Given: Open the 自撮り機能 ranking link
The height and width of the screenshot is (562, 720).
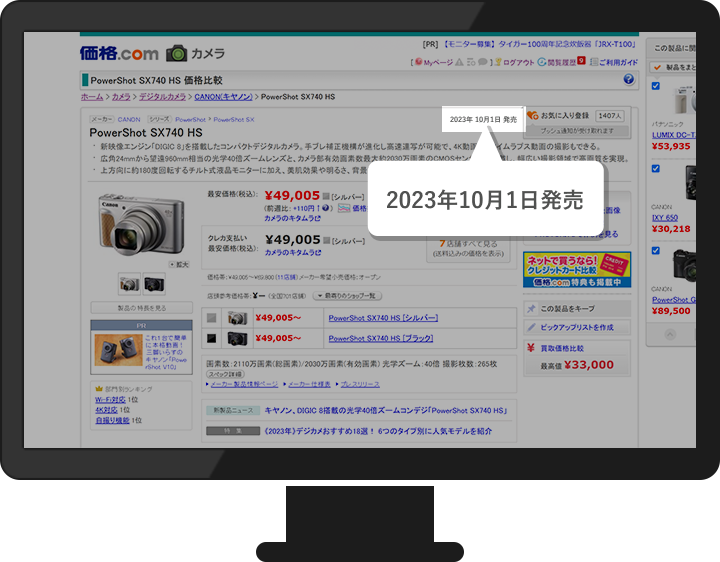Looking at the screenshot, I should [x=112, y=421].
